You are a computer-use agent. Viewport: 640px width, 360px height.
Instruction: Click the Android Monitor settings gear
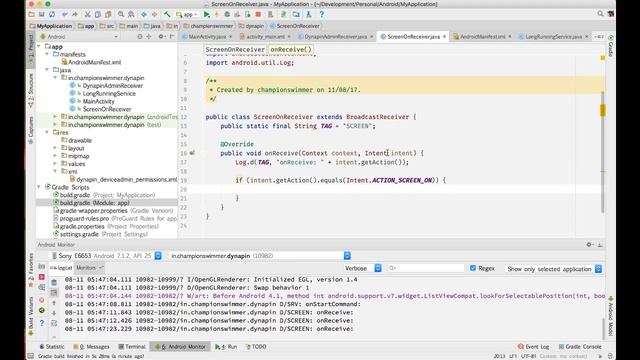point(589,244)
